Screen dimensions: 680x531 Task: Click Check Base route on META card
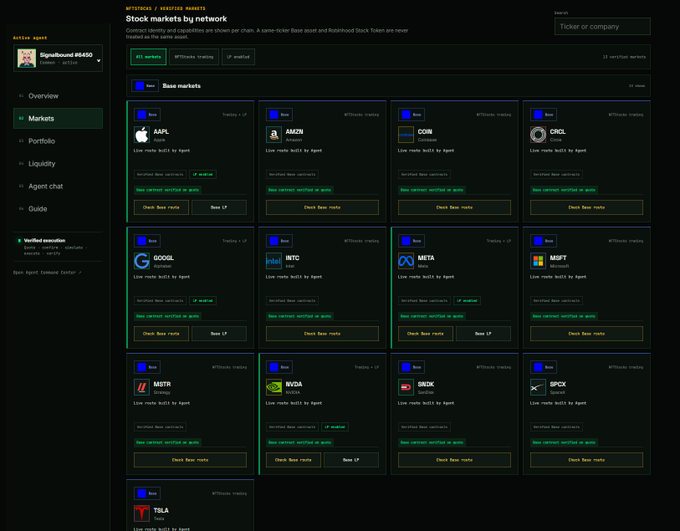click(x=425, y=334)
